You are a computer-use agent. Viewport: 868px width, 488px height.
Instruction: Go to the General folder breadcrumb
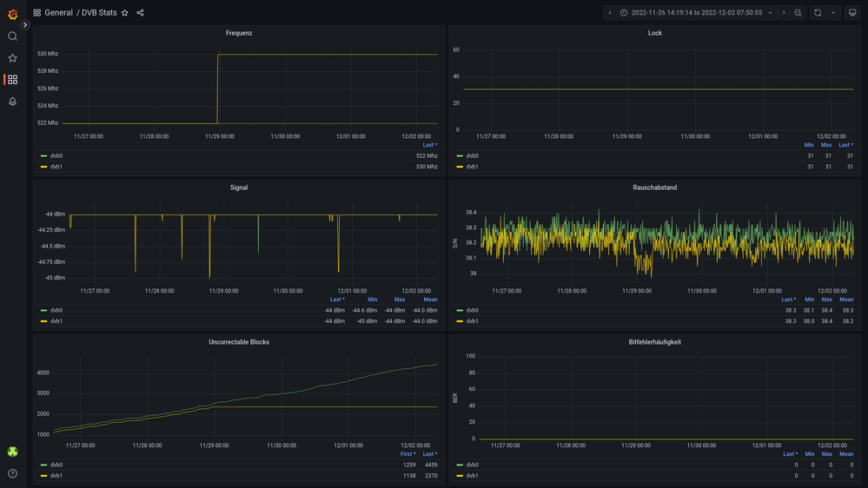pos(58,13)
